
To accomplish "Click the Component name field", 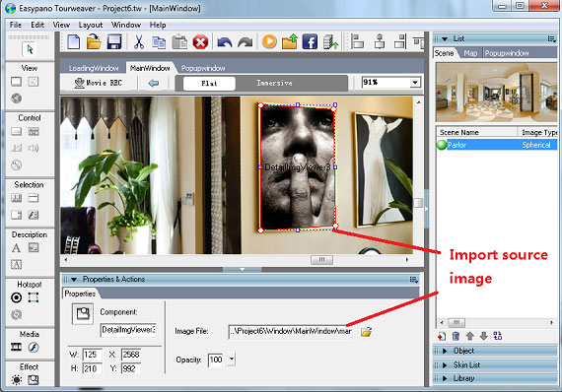I will (x=128, y=329).
